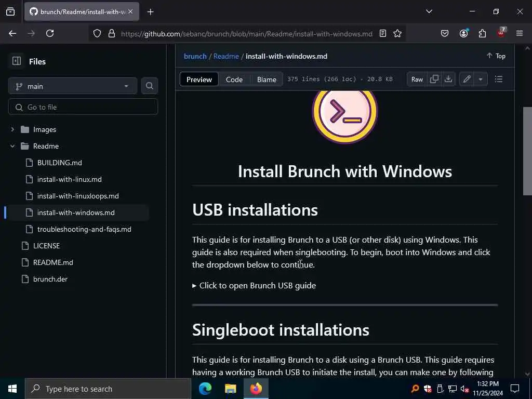
Task: Open the volume muted tray icon
Action: (464, 389)
